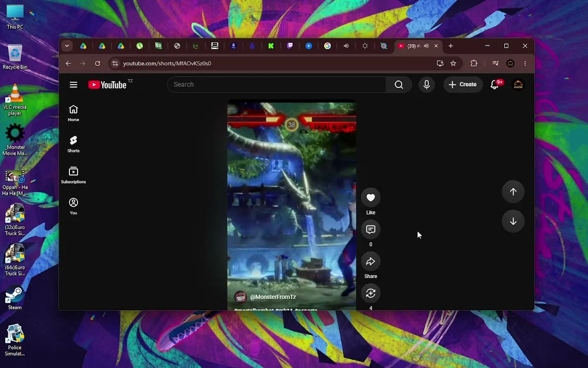
Task: Click the address bar URL
Action: [x=167, y=63]
